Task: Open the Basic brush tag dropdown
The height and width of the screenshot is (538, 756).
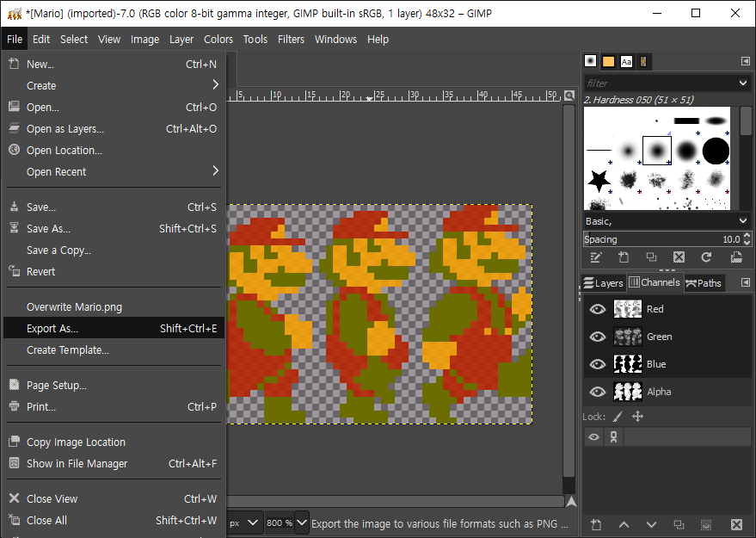Action: (x=743, y=221)
